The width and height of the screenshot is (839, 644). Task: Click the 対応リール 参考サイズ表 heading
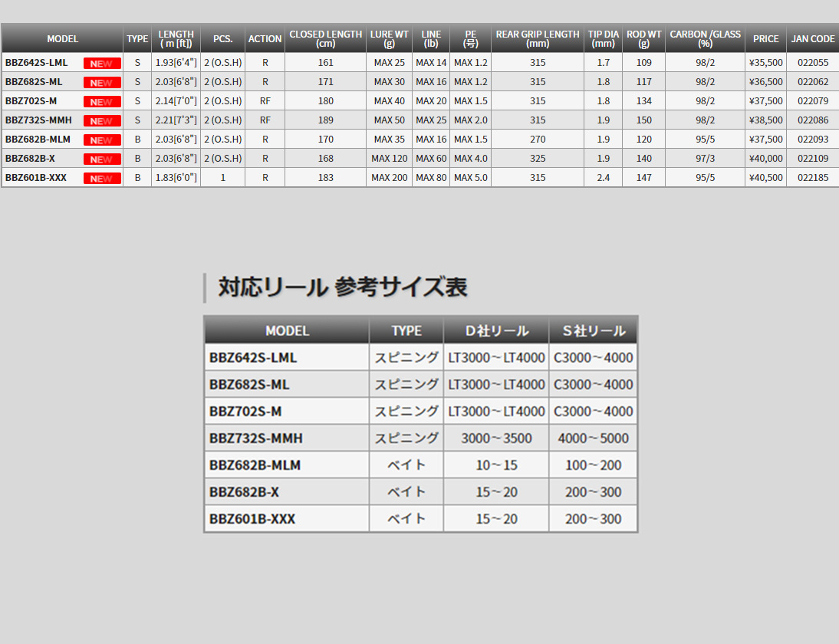click(343, 287)
